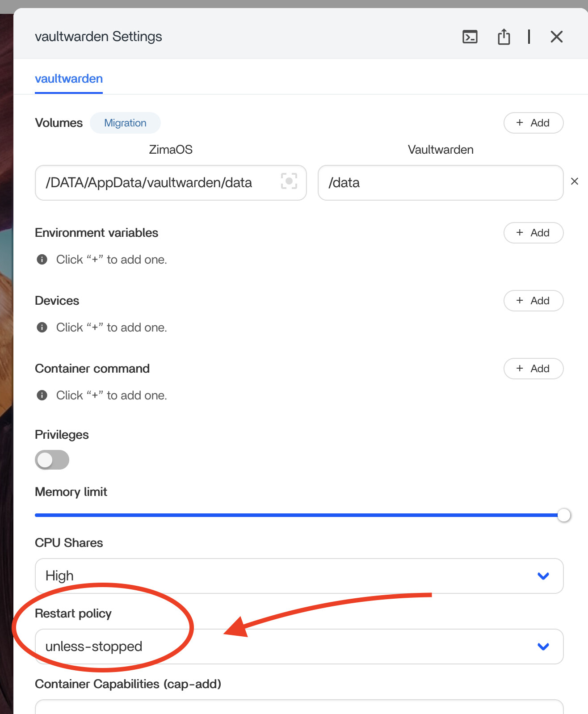588x714 pixels.
Task: Open the terminal icon in header
Action: click(470, 37)
